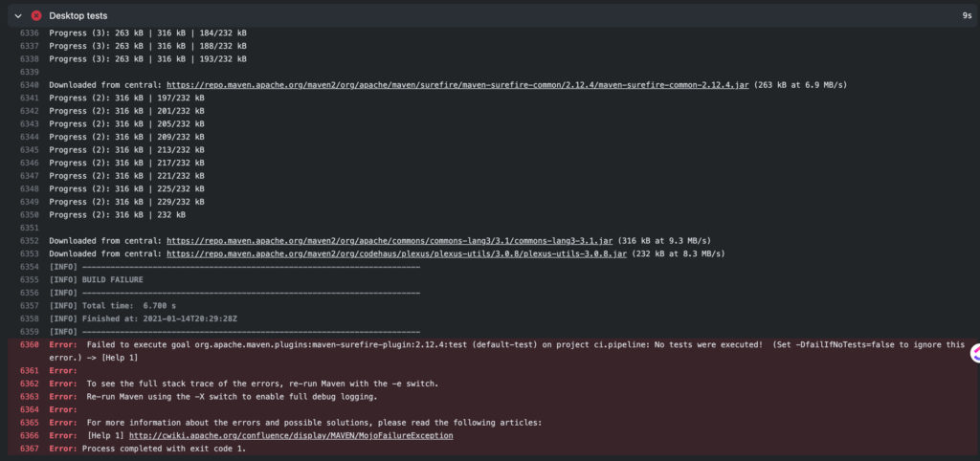Select log line number 6336
This screenshot has width=980, height=461.
[x=30, y=33]
